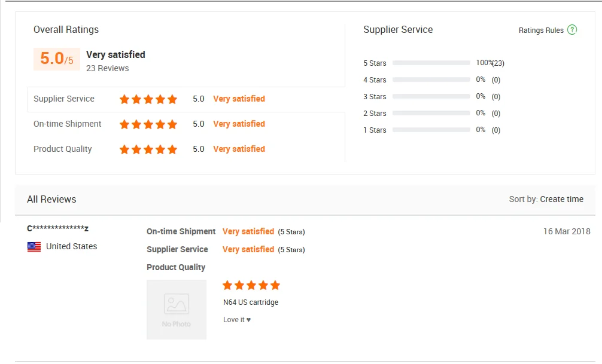Click the "23 Reviews" text
This screenshot has height=364, width=602.
(x=107, y=68)
